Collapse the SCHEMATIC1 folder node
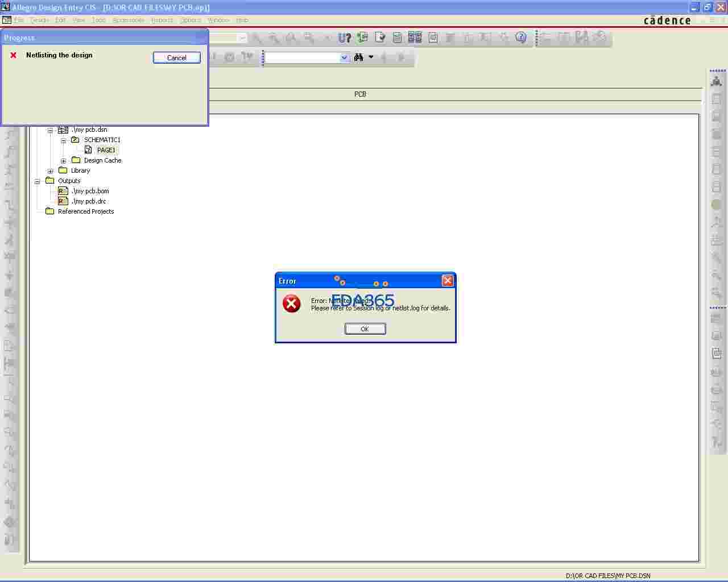The height and width of the screenshot is (582, 728). (x=63, y=140)
